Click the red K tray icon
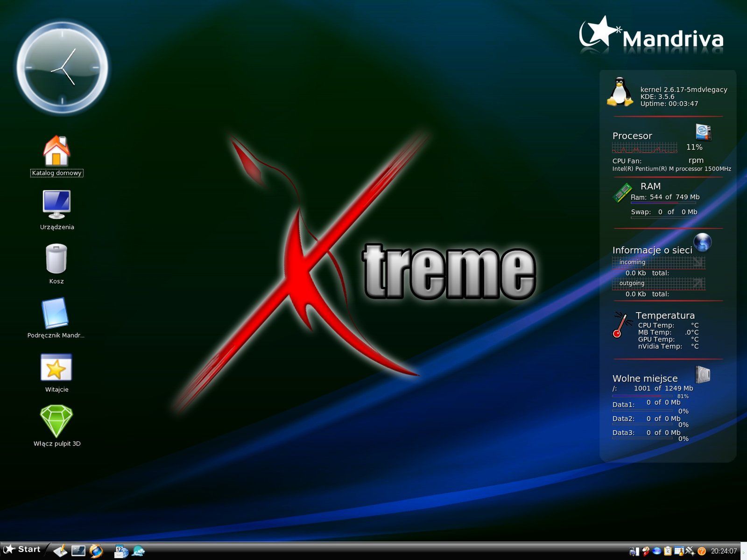 (x=646, y=551)
